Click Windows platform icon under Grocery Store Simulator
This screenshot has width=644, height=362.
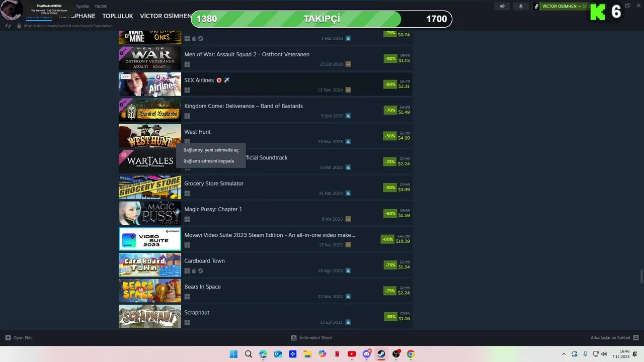[x=187, y=194]
